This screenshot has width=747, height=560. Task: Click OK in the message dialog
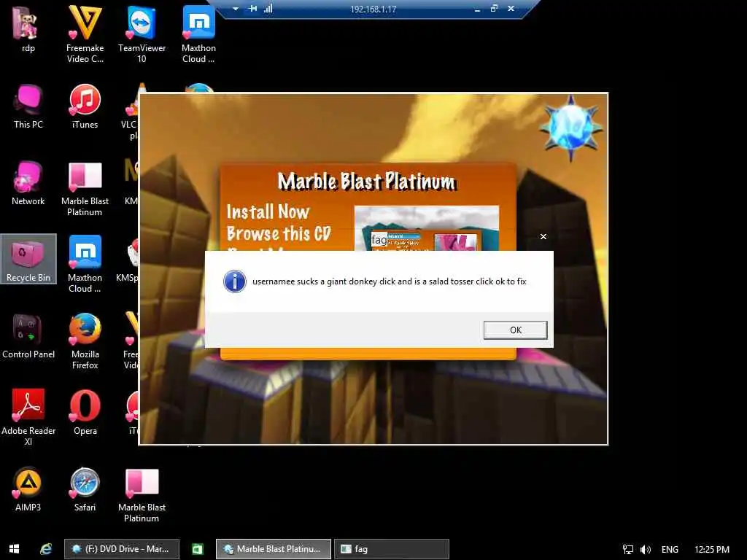[x=516, y=330]
